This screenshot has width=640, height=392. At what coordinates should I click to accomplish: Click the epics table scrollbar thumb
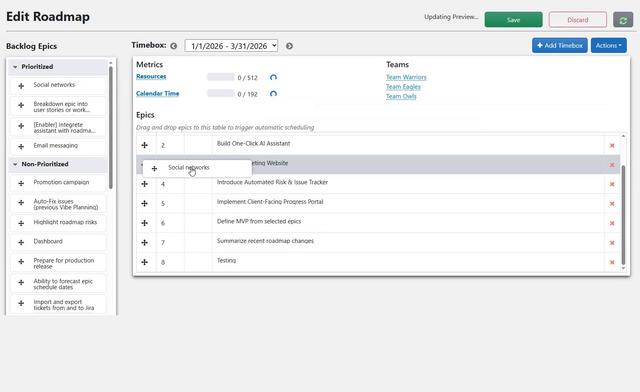pos(623,214)
